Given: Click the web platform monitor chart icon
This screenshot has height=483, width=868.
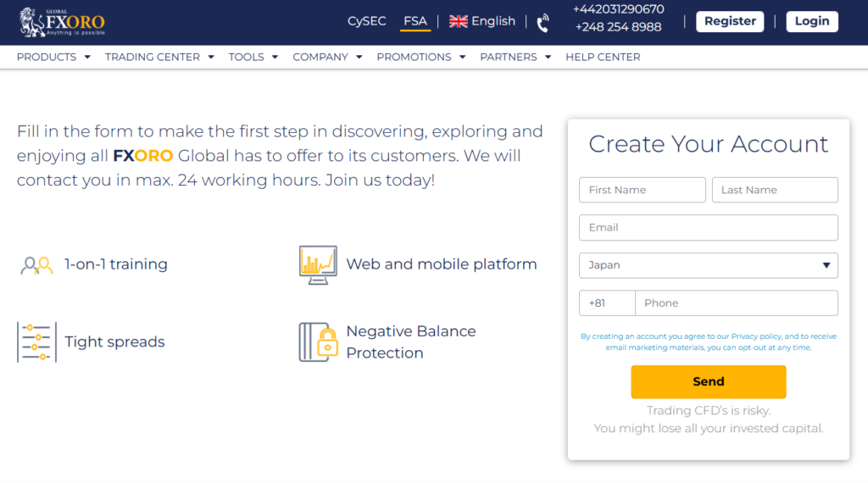Looking at the screenshot, I should pyautogui.click(x=318, y=265).
